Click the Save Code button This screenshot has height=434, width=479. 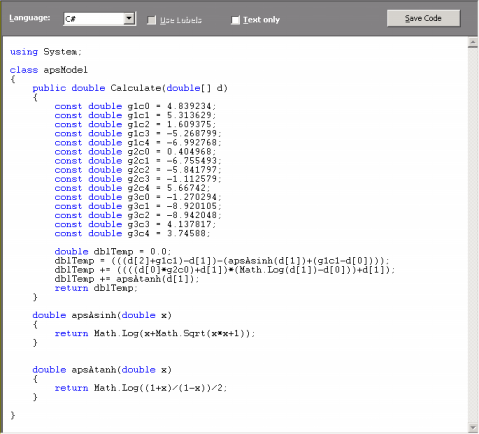pyautogui.click(x=423, y=18)
